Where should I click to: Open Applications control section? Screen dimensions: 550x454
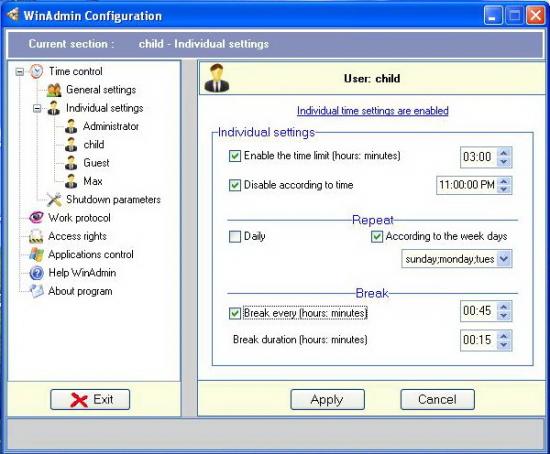point(91,254)
